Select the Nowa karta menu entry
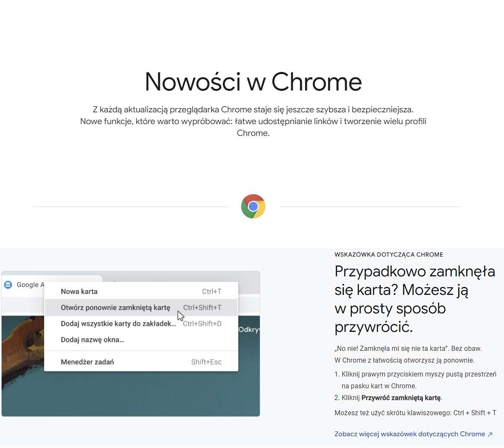The height and width of the screenshot is (448, 504). coord(141,292)
